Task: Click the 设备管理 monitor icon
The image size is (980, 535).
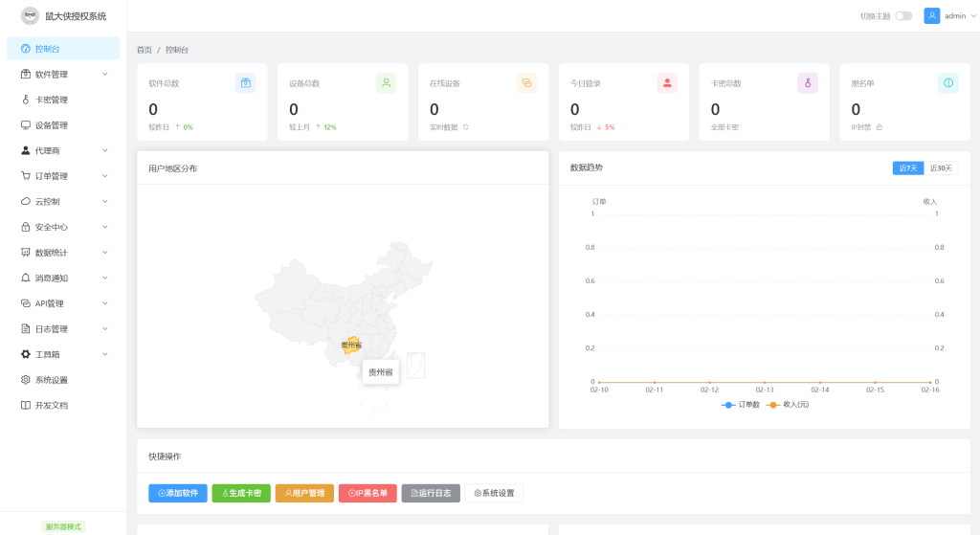Action: coord(26,125)
